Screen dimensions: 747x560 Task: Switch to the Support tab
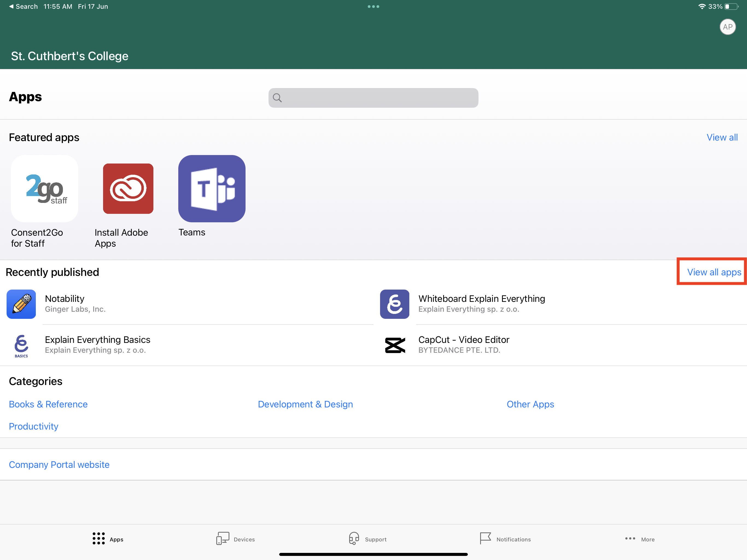pyautogui.click(x=367, y=539)
